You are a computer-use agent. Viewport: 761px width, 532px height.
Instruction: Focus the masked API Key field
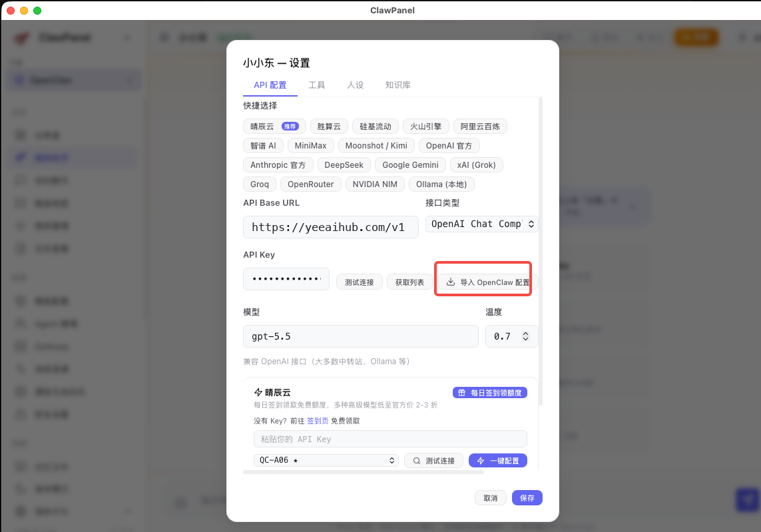point(286,279)
